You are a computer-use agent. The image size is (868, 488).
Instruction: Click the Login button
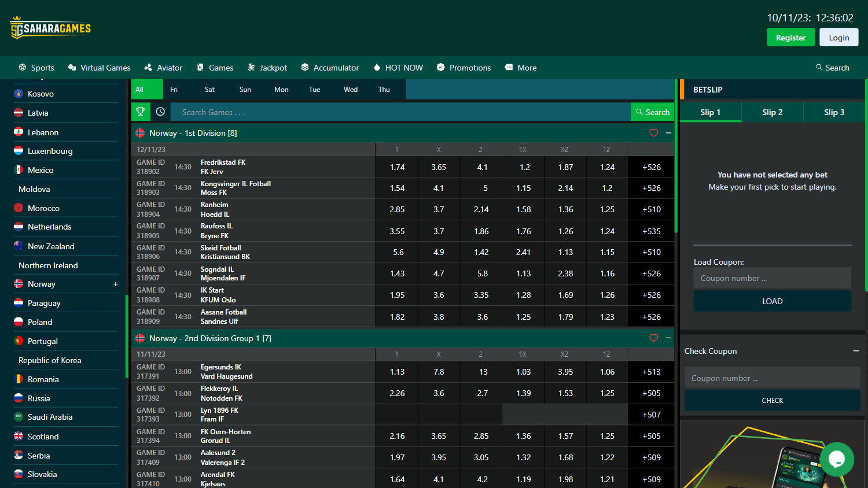[x=839, y=38]
